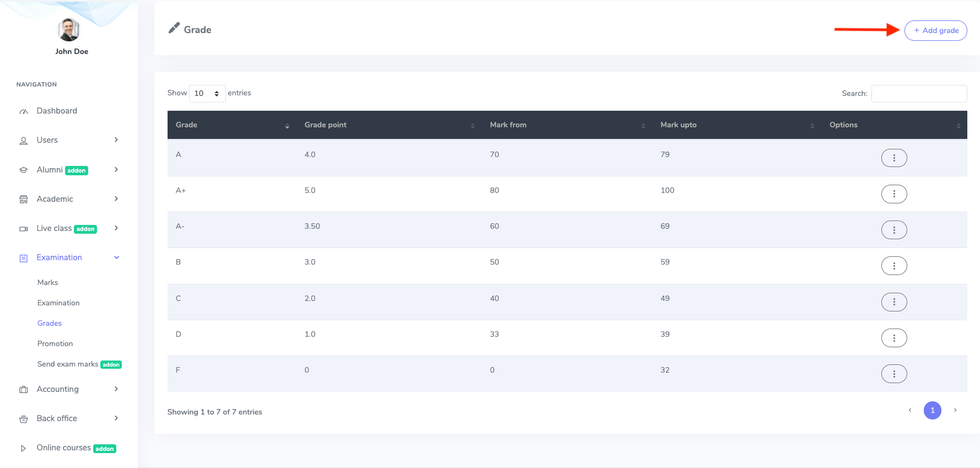Screen dimensions: 980x468
Task: Focus the Search input field
Action: (918, 94)
